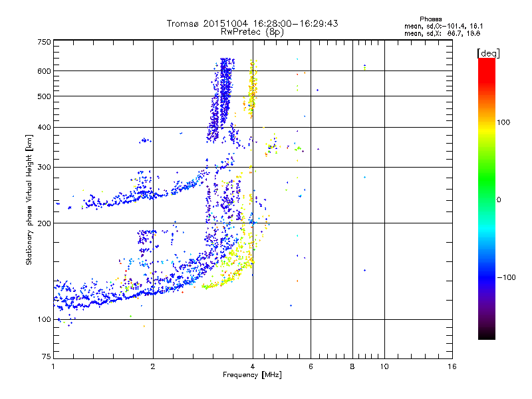
Task: Click the x-axis tick label '6'
Action: click(x=311, y=366)
